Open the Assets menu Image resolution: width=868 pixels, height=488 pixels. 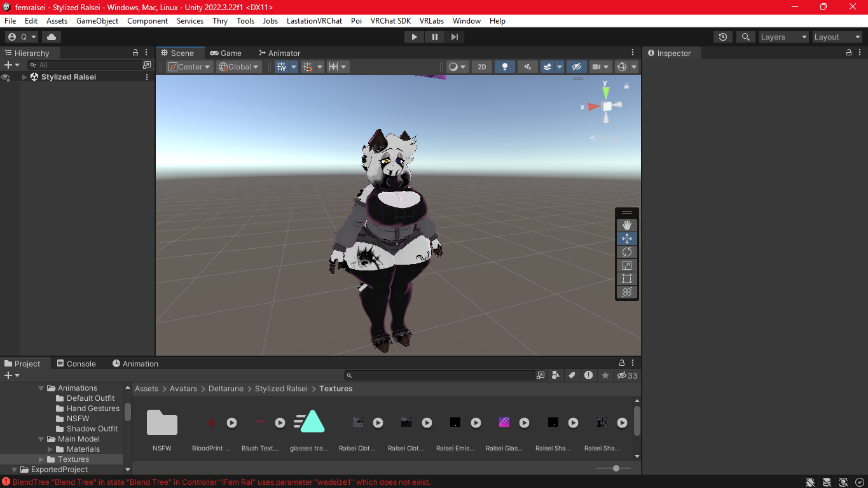(57, 21)
